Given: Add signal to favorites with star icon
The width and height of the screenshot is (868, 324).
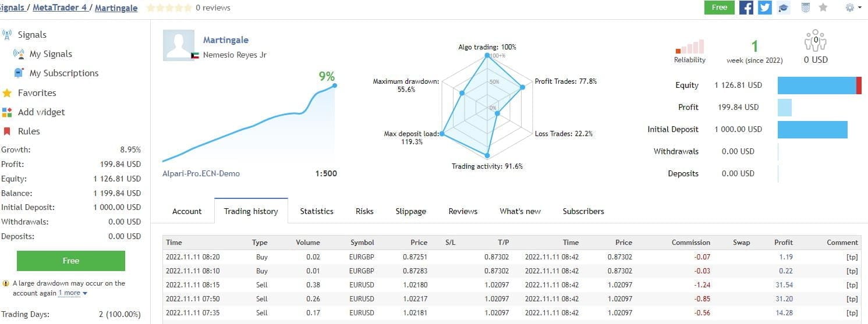Looking at the screenshot, I should tap(823, 8).
